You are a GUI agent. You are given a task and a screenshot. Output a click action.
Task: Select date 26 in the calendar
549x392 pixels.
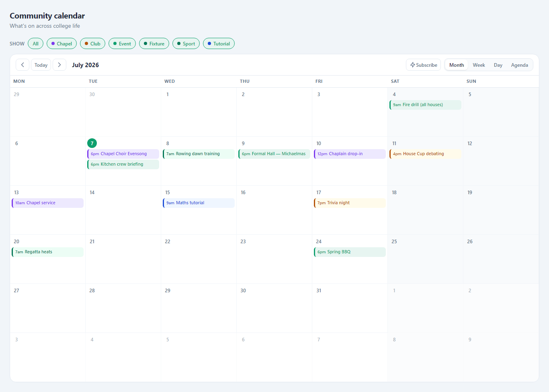470,242
